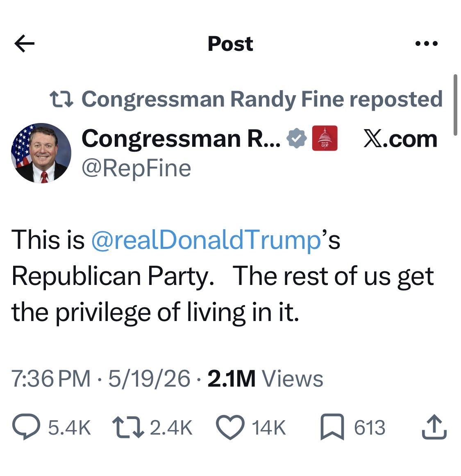View the 2.1M Views analytics
The width and height of the screenshot is (461, 476).
pyautogui.click(x=266, y=378)
